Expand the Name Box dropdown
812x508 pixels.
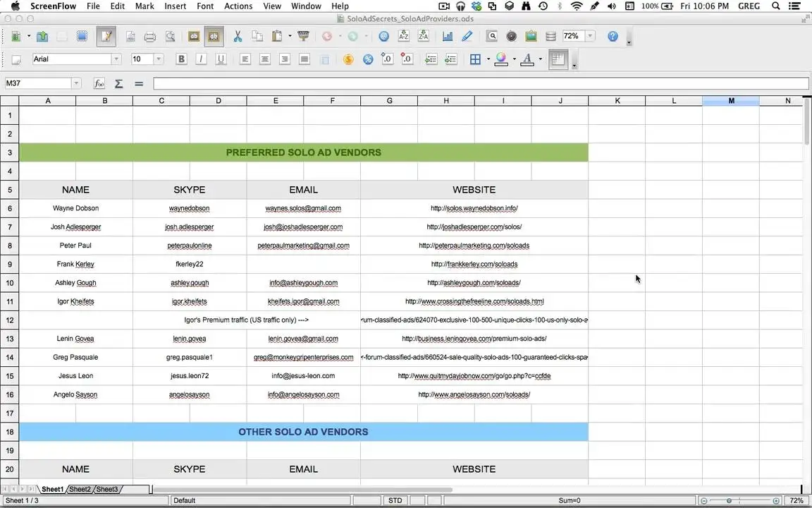point(76,83)
